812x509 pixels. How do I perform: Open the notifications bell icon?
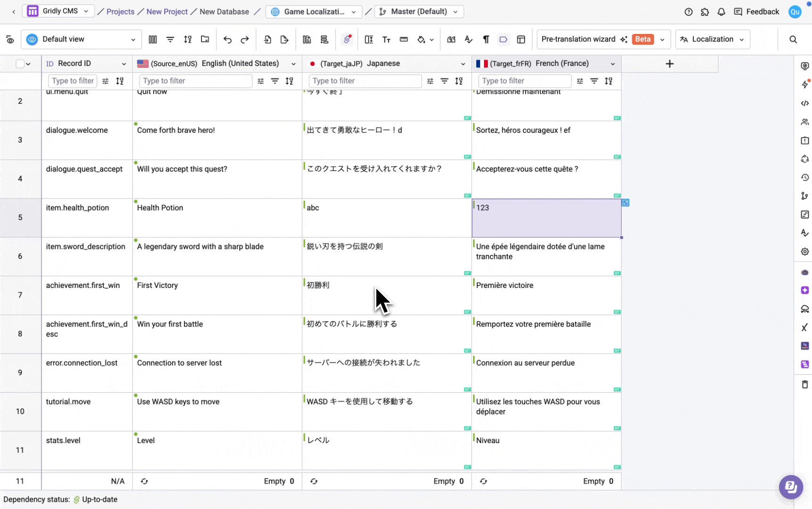pos(721,12)
